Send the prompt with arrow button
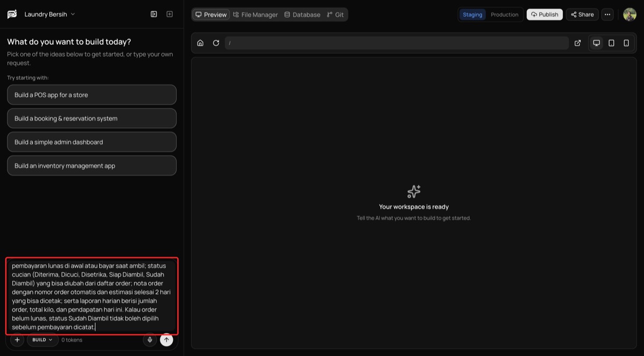This screenshot has height=356, width=644. click(166, 340)
